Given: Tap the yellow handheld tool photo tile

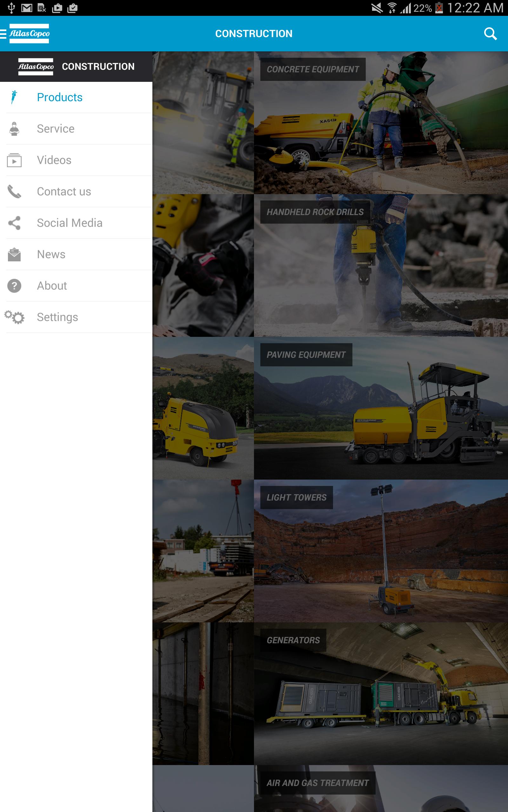Looking at the screenshot, I should click(x=203, y=265).
